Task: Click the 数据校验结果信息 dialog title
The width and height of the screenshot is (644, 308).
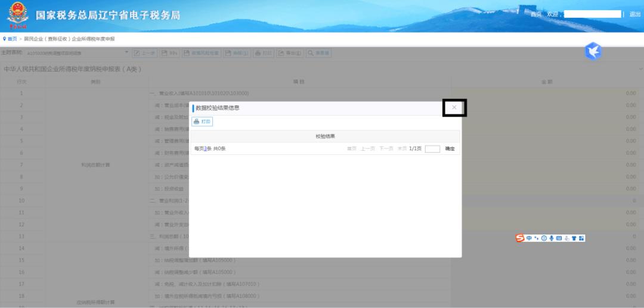Action: click(218, 108)
